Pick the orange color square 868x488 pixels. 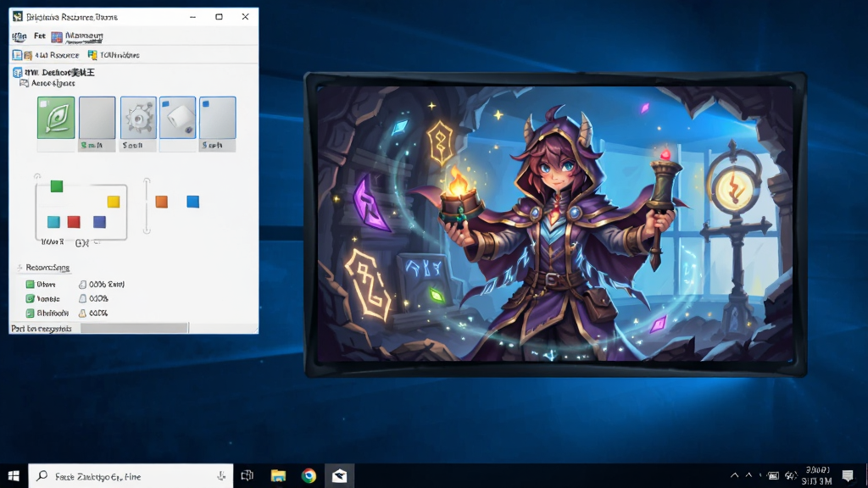(x=162, y=202)
